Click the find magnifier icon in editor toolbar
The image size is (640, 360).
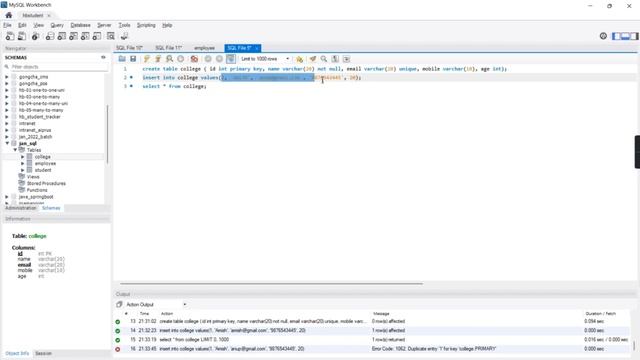pyautogui.click(x=324, y=59)
